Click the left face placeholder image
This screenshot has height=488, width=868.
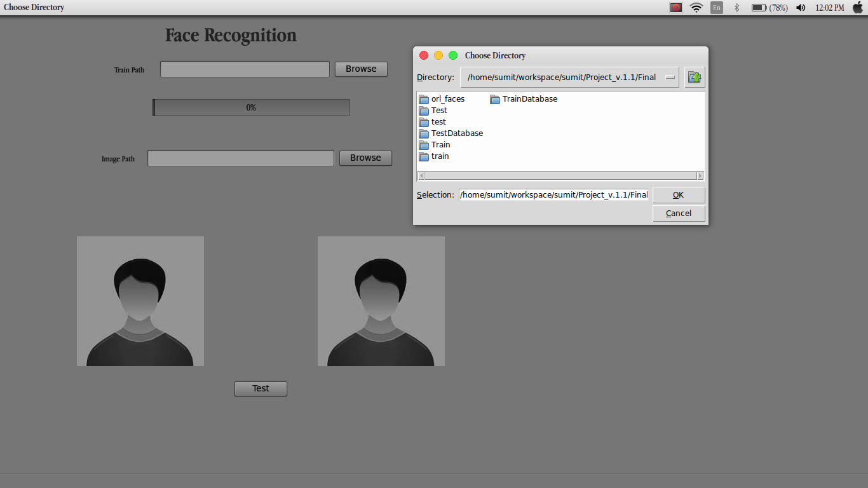tap(140, 301)
